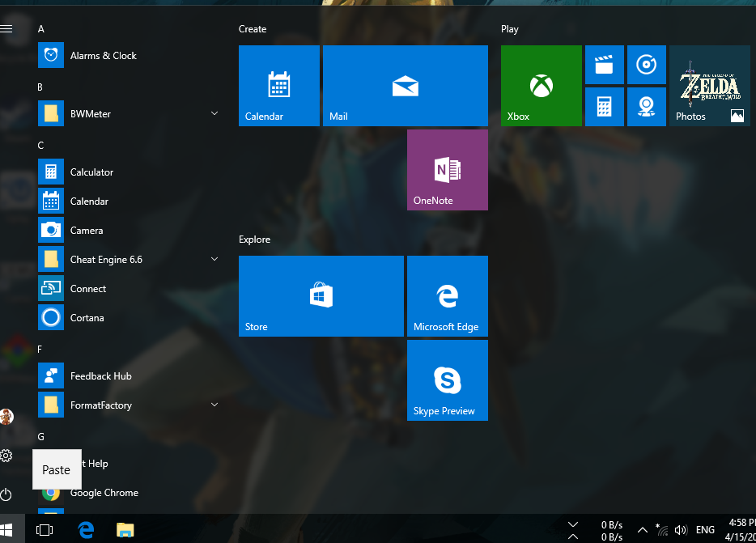Click the Power icon in Start menu
Image resolution: width=756 pixels, height=543 pixels.
(6, 494)
